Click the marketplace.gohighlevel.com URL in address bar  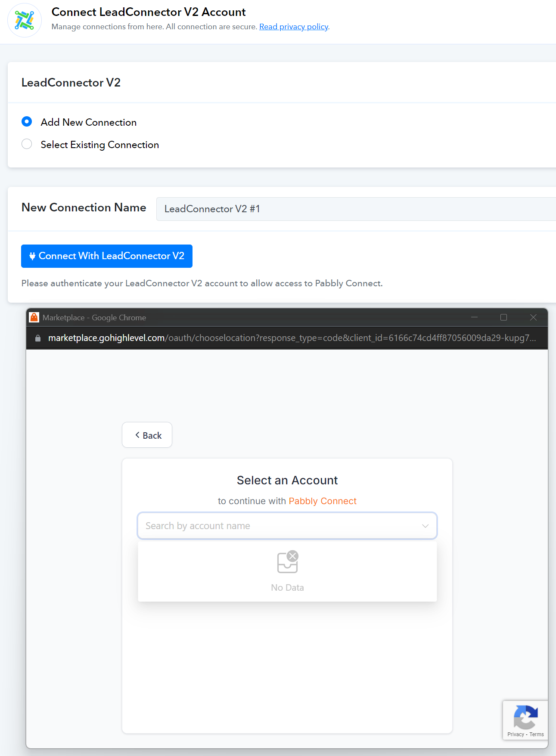(x=292, y=338)
